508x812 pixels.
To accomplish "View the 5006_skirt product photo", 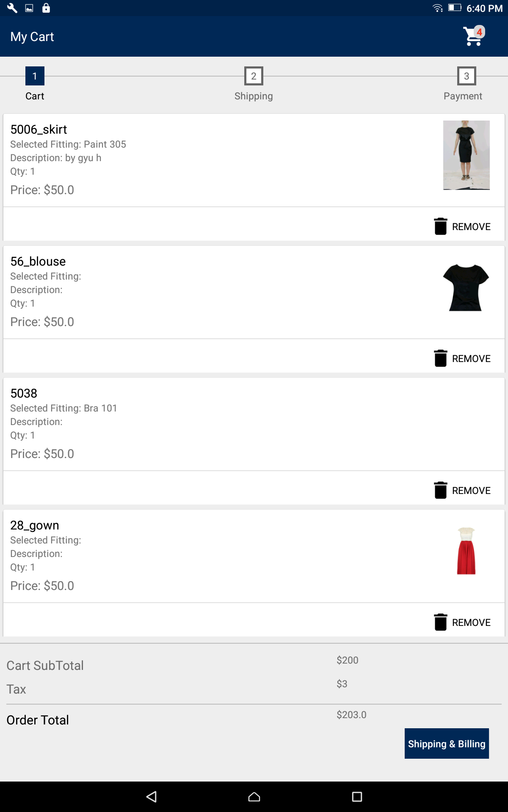I will (466, 155).
